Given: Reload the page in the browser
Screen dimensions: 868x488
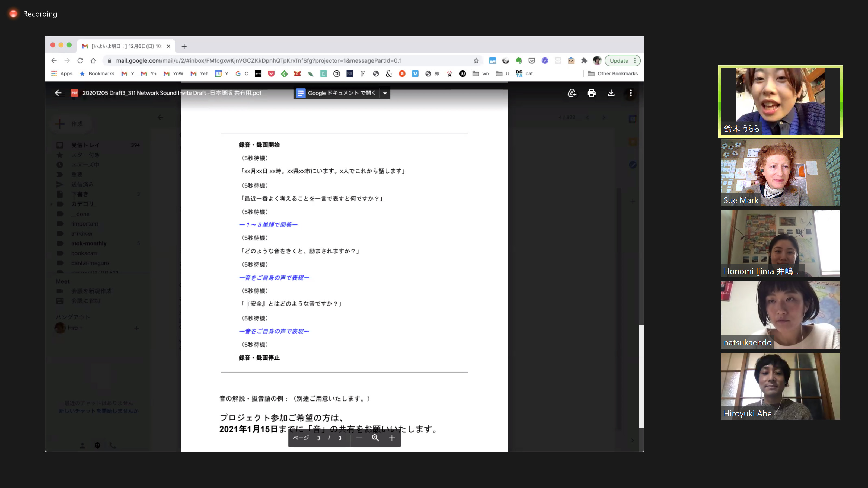Looking at the screenshot, I should pyautogui.click(x=80, y=61).
